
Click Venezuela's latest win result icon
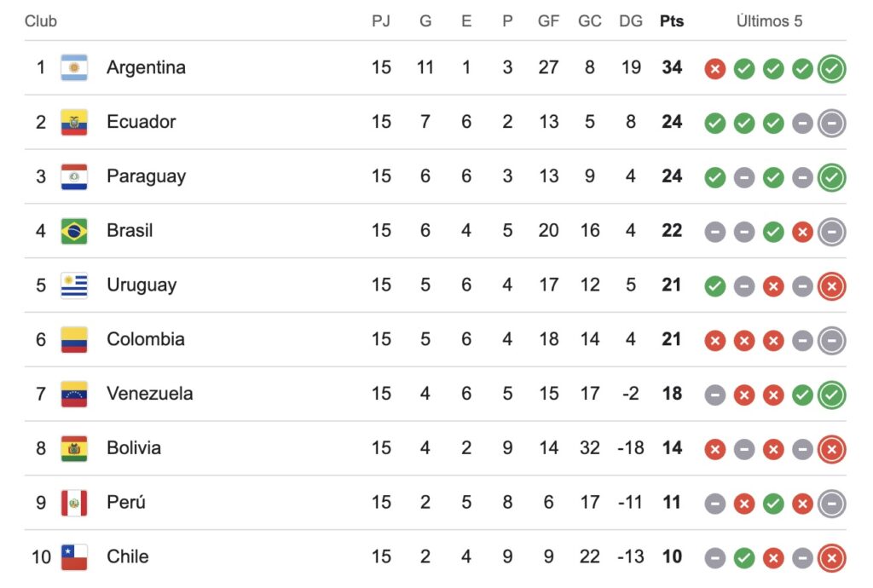coord(831,395)
